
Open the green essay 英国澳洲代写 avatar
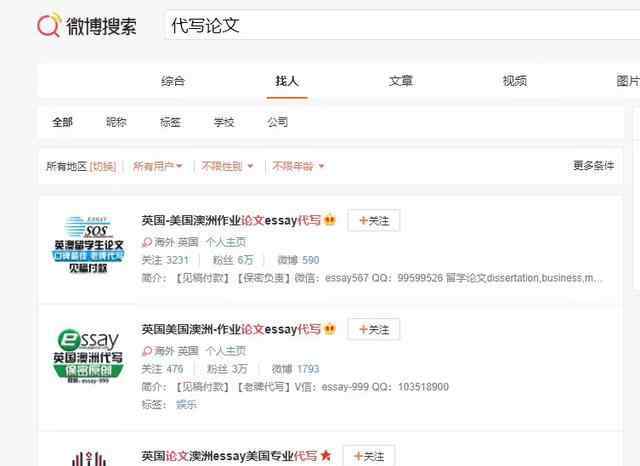[x=88, y=355]
